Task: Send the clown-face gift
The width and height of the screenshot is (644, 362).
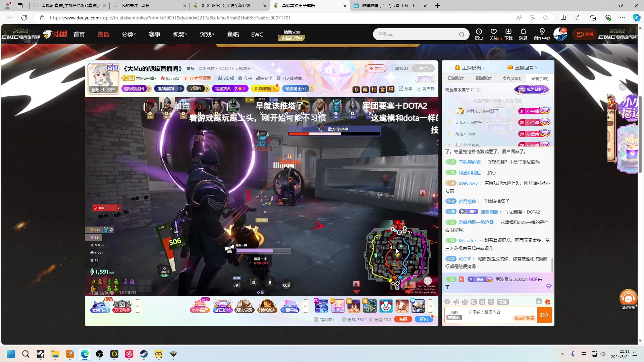Action: [x=386, y=306]
